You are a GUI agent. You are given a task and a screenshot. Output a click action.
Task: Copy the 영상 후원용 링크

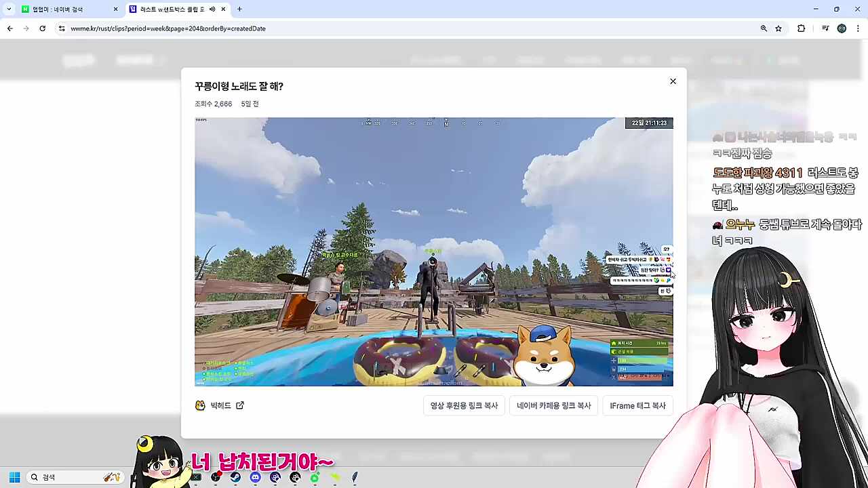pyautogui.click(x=464, y=405)
